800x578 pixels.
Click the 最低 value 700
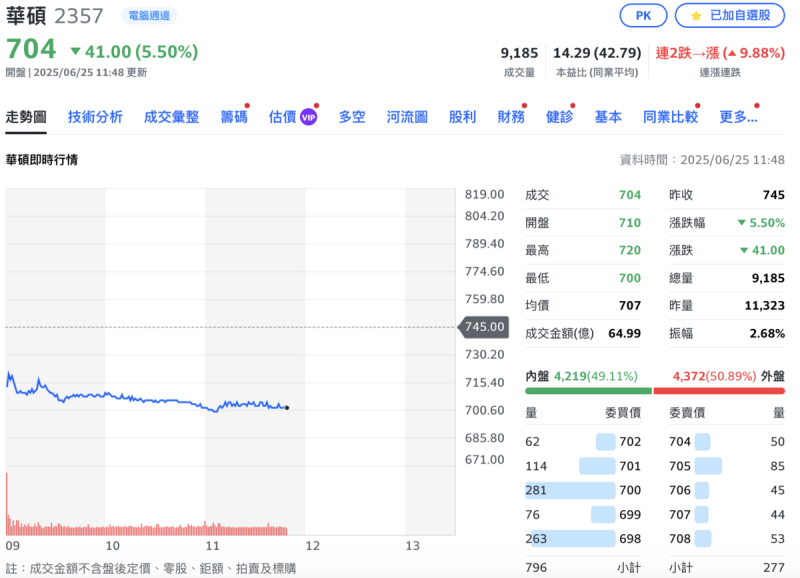[630, 278]
